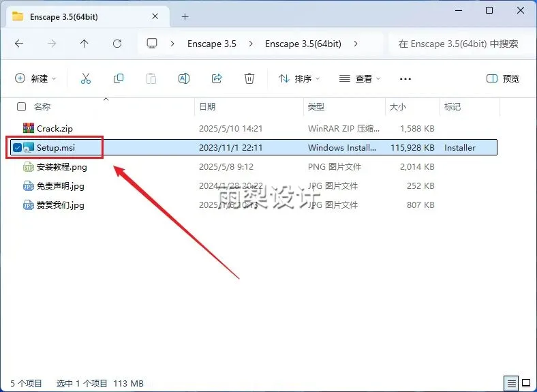This screenshot has height=392, width=537.
Task: Open the 新建 dropdown
Action: [35, 79]
